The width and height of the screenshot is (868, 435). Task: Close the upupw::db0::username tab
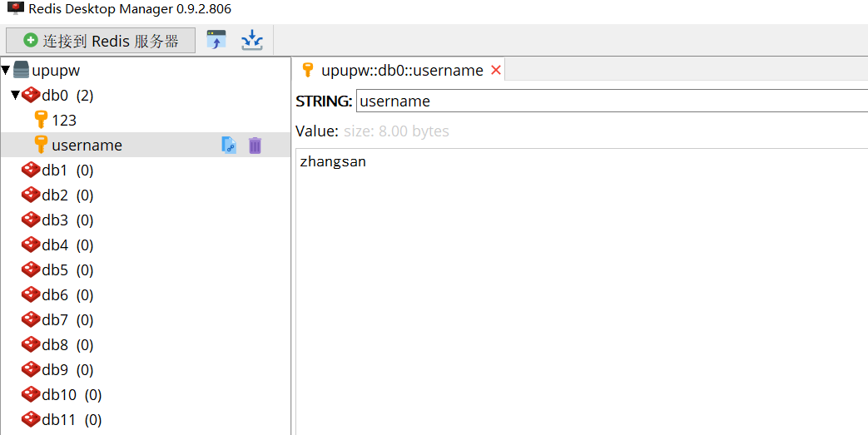click(496, 71)
